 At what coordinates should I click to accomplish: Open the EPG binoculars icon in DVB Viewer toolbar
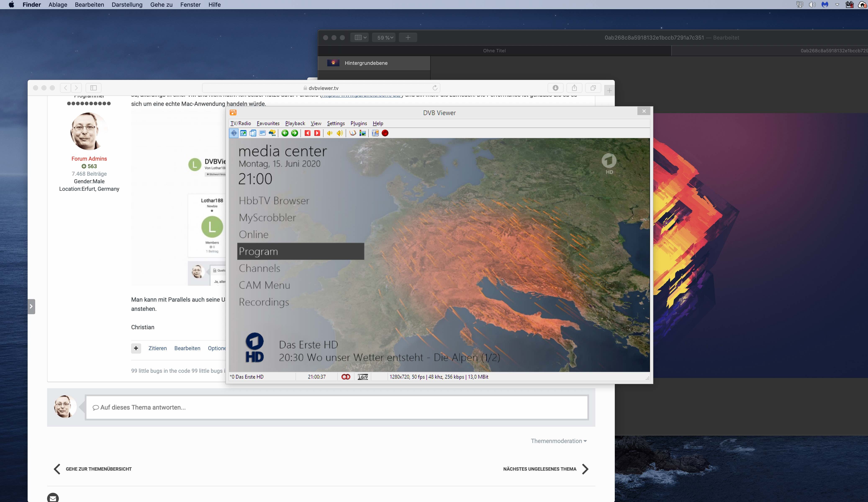[x=272, y=133]
